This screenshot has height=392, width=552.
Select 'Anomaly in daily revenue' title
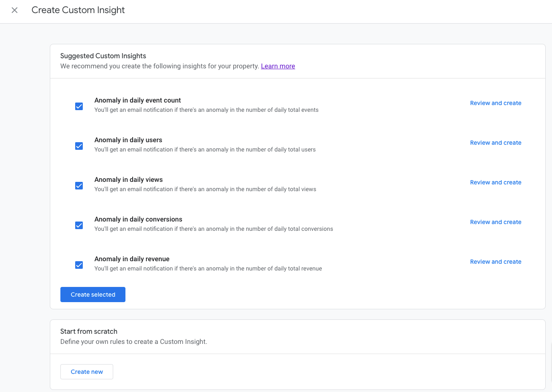tap(132, 259)
